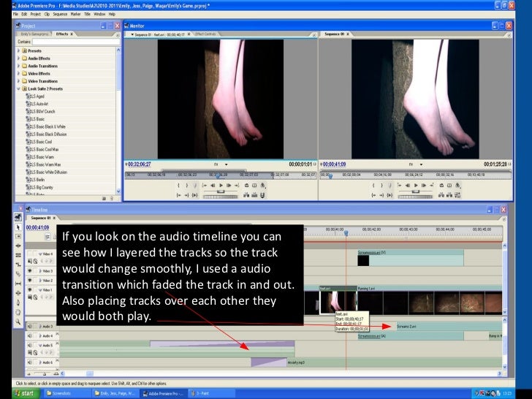The image size is (532, 399).
Task: Click the Extract button in program monitor
Action: 449,195
